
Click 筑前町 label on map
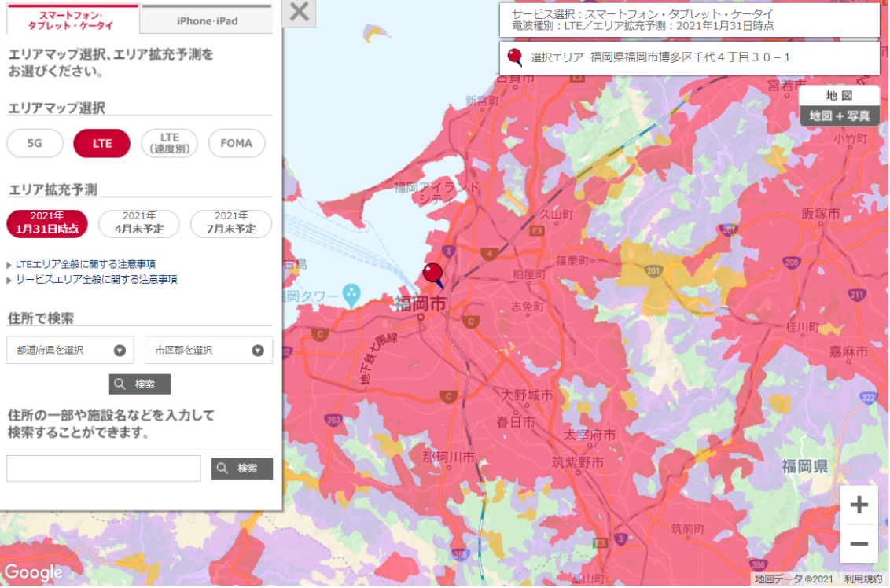click(x=688, y=529)
